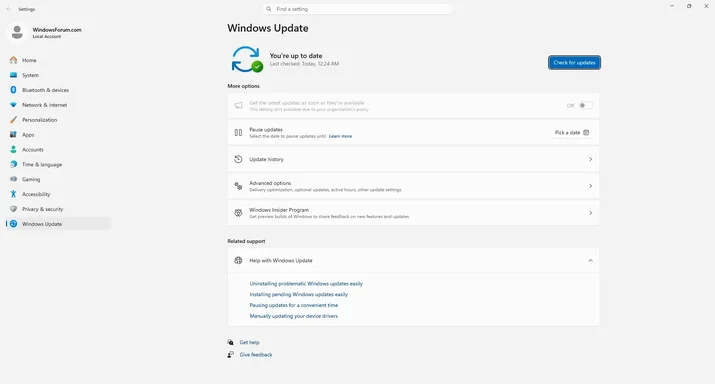Screen dimensions: 715x384
Task: Click the Give feedback link
Action: tap(256, 354)
